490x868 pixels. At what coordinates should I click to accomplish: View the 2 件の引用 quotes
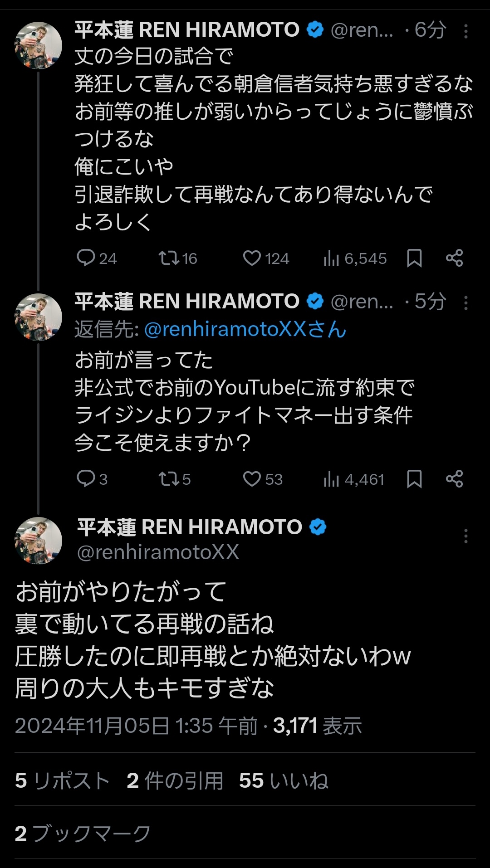pos(175,781)
